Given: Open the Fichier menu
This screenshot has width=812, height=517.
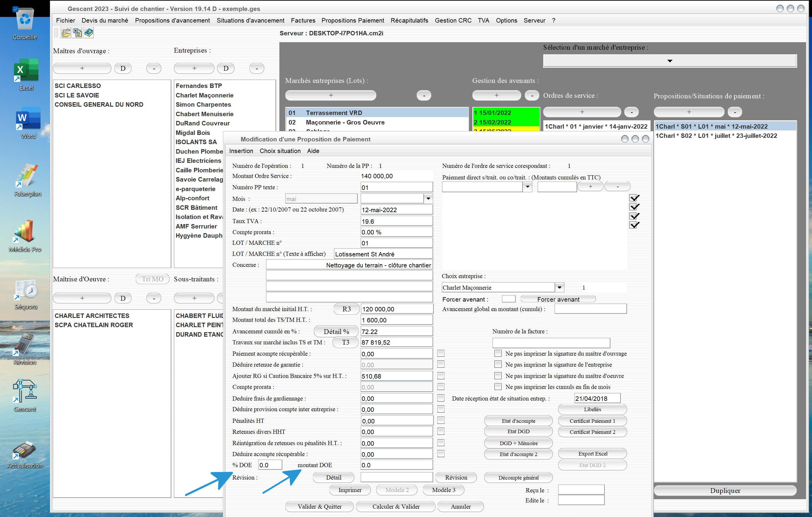Looking at the screenshot, I should [65, 20].
